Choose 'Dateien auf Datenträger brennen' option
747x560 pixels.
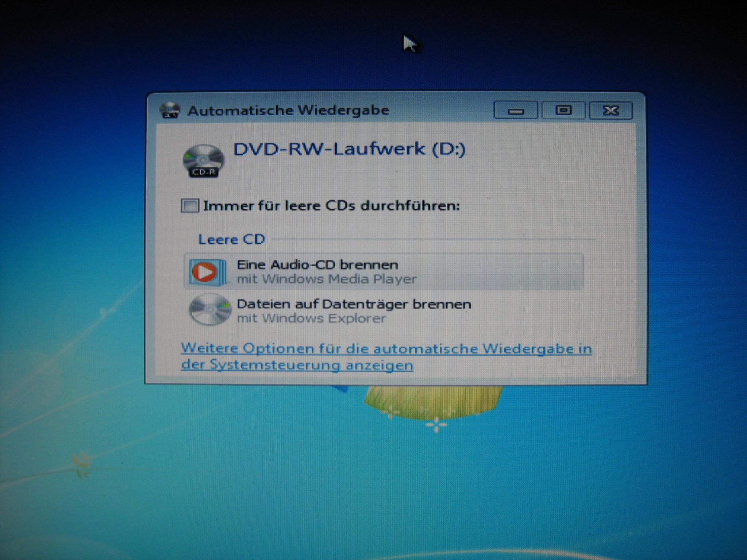(354, 304)
